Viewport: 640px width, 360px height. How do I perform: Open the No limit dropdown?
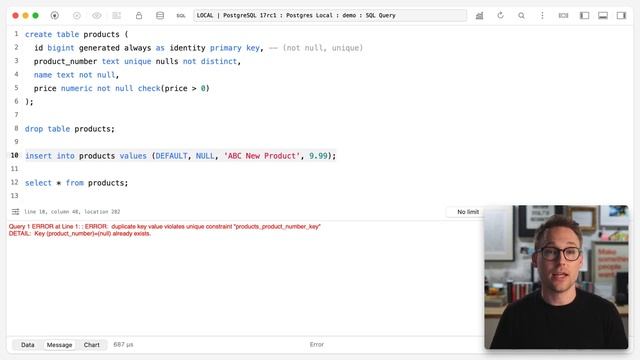pos(467,212)
